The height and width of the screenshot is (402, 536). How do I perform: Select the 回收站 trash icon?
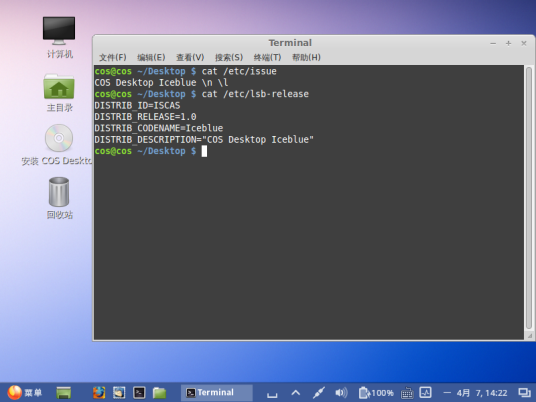pos(59,198)
